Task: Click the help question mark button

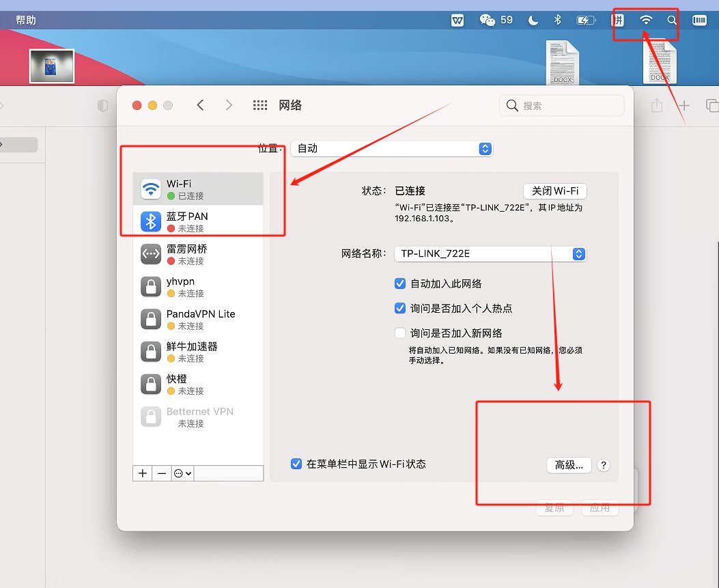Action: (x=603, y=465)
